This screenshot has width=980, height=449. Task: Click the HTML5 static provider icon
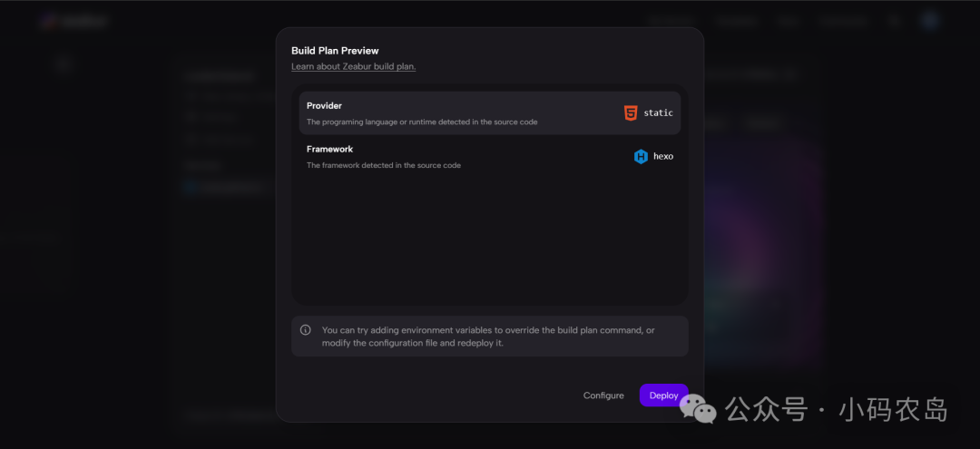coord(631,113)
